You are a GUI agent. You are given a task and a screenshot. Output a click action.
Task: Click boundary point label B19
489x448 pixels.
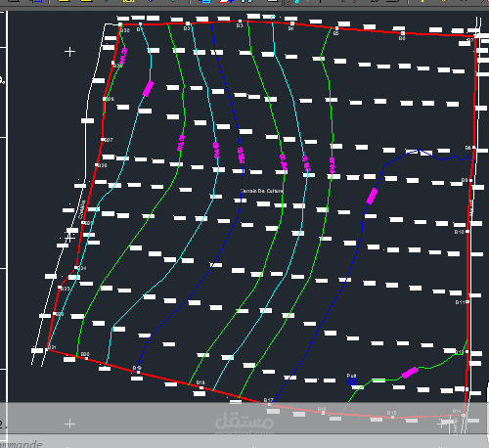[137, 368]
